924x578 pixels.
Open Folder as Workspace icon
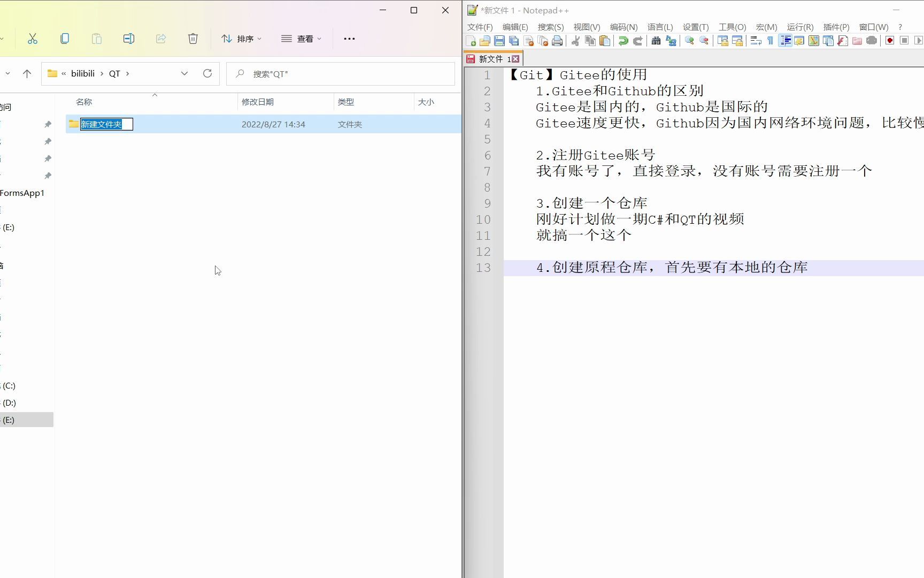[857, 41]
